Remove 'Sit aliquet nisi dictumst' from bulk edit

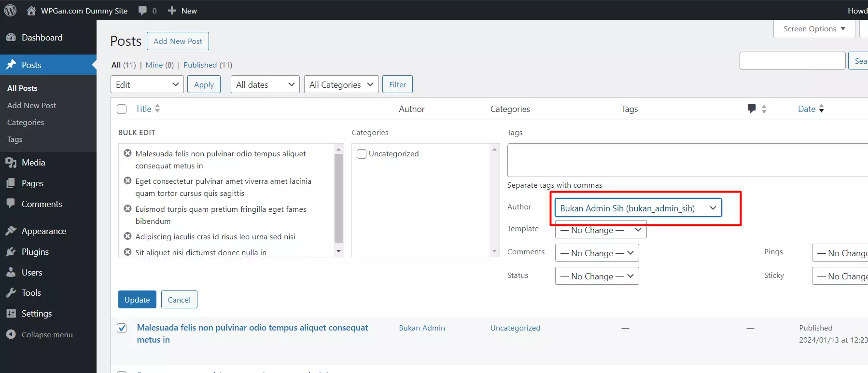click(x=127, y=252)
